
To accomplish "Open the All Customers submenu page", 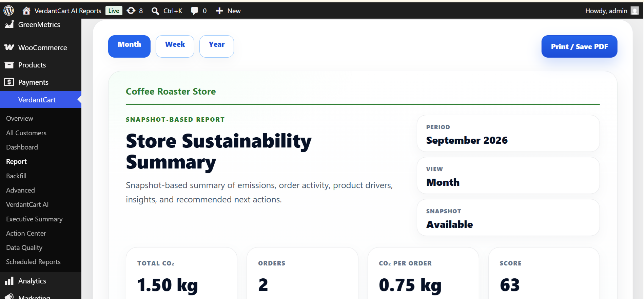I will point(26,133).
